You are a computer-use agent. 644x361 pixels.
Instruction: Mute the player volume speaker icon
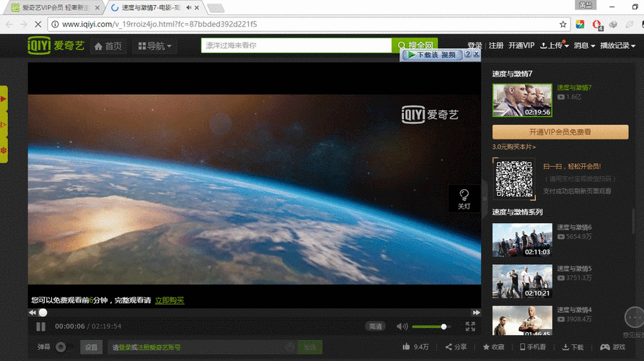402,326
